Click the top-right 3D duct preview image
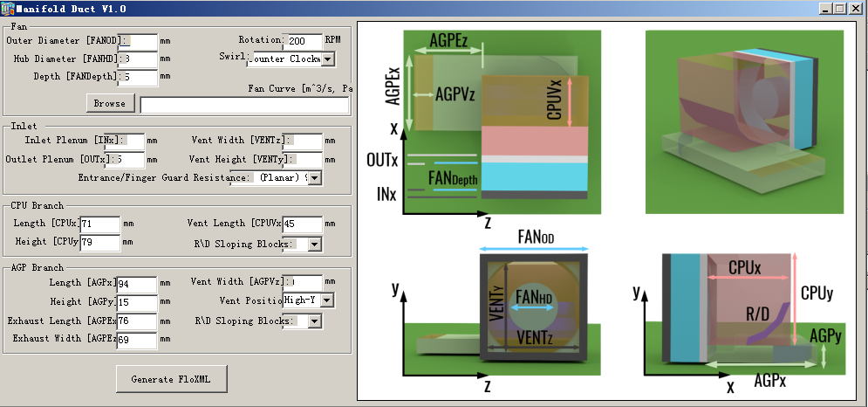The height and width of the screenshot is (407, 868). pyautogui.click(x=744, y=121)
